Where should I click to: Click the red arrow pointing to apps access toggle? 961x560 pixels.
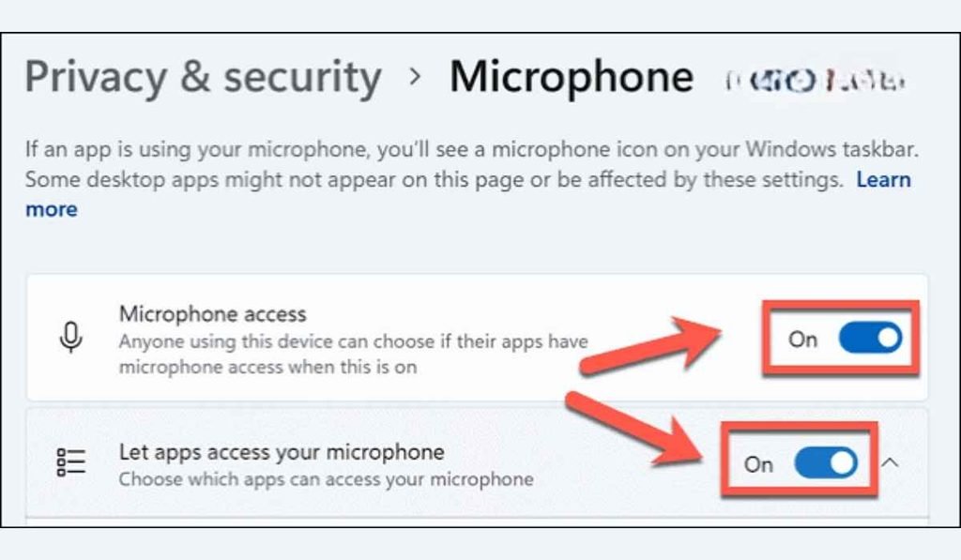tap(635, 431)
